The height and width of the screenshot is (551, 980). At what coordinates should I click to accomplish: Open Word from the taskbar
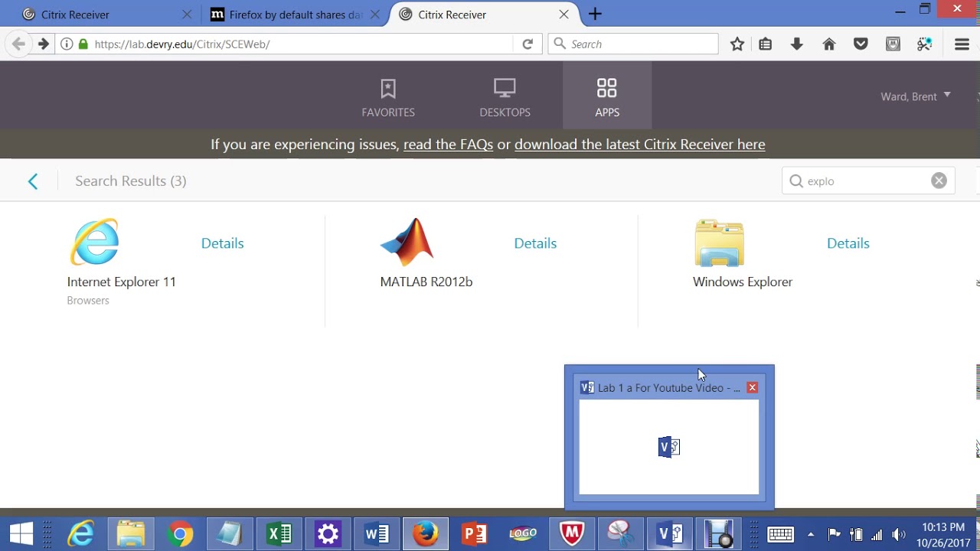click(x=377, y=533)
